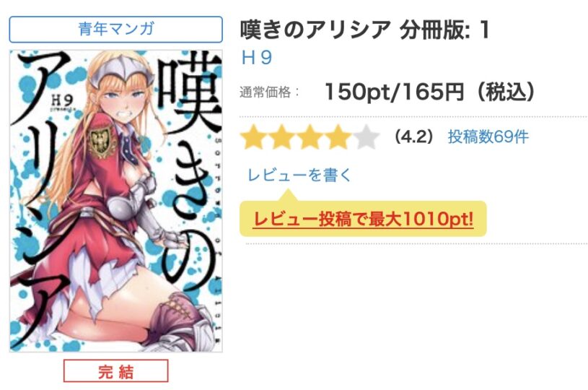Click the H9 author credit on the cover

(62, 101)
